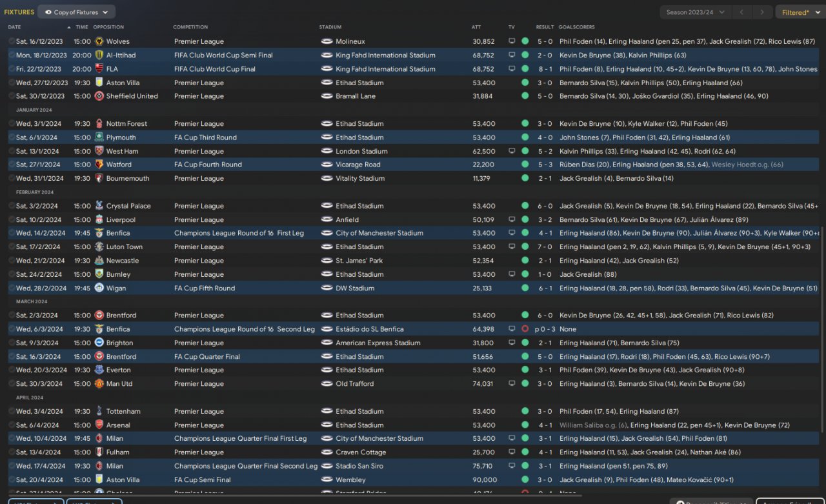Click the Plymouth club badge
Image resolution: width=826 pixels, height=504 pixels.
click(99, 137)
